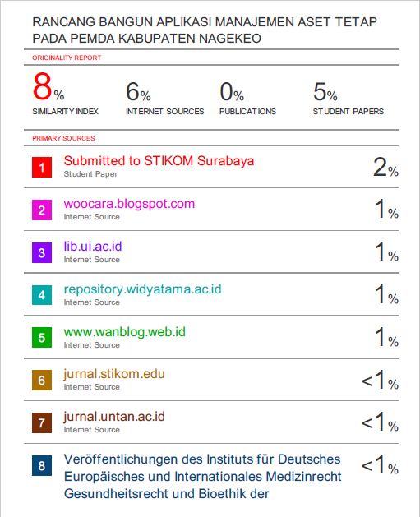Click the teal source number 4 badge
Image resolution: width=420 pixels, height=517 pixels.
point(42,295)
